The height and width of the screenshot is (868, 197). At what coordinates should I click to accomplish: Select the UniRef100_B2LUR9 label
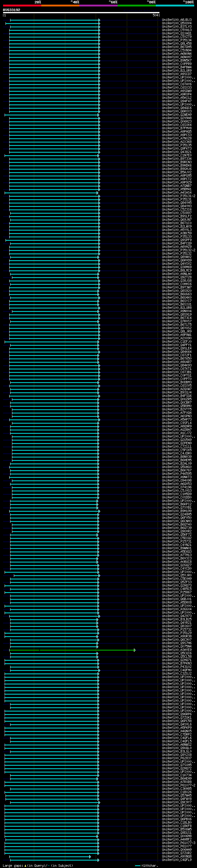coord(177,71)
